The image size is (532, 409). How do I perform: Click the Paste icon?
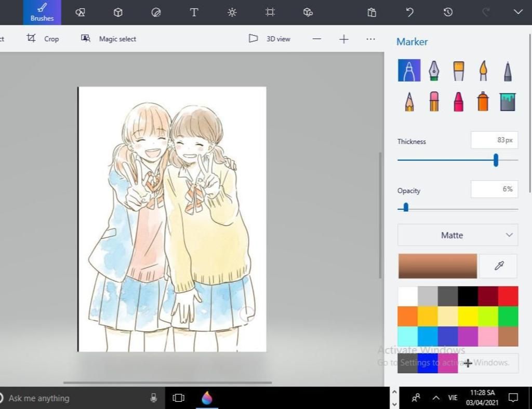(372, 12)
